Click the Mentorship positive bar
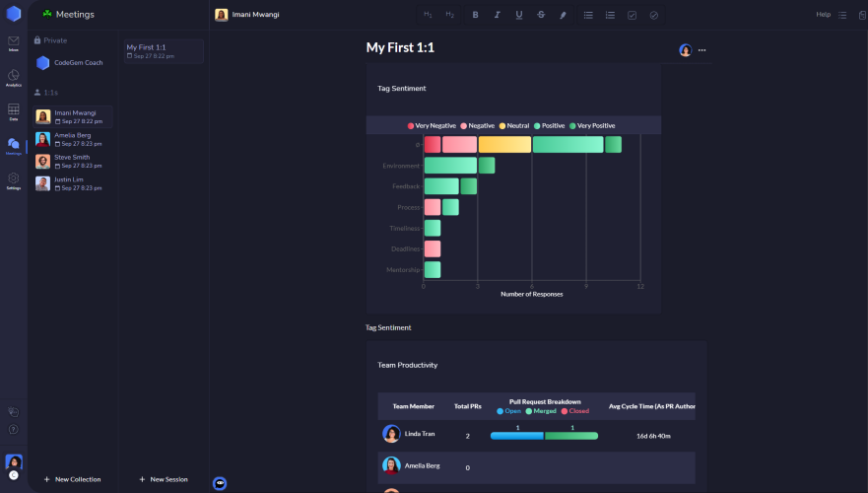 (x=433, y=270)
